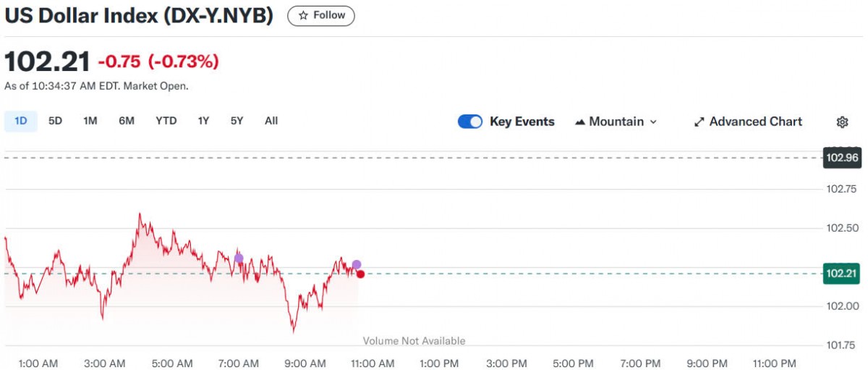
Task: Select the All time range
Action: [x=271, y=121]
